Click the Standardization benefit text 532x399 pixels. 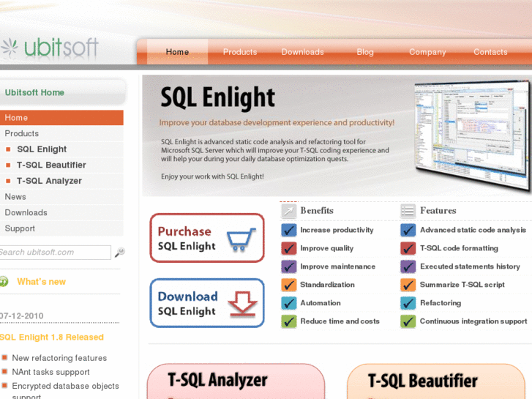327,285
